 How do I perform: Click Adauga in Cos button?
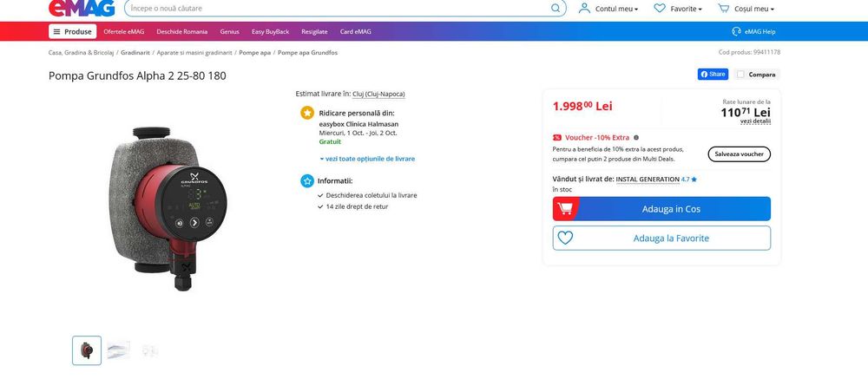(661, 209)
